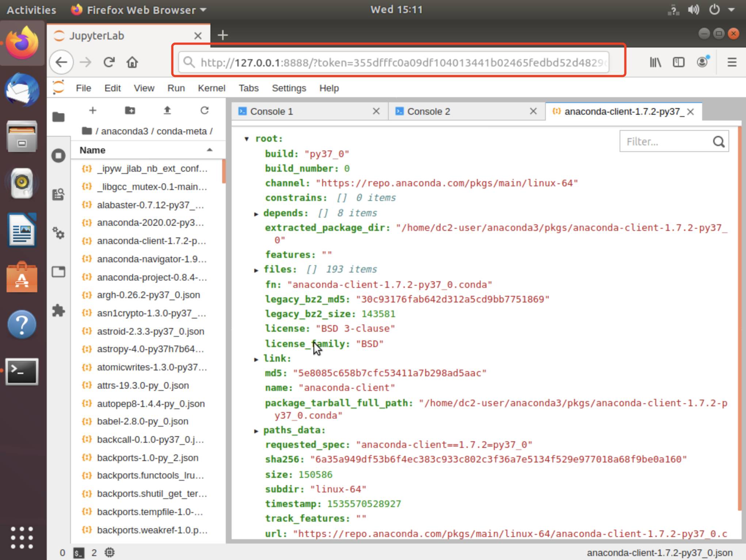Close the Console 1 tab
The height and width of the screenshot is (560, 746).
(x=376, y=111)
